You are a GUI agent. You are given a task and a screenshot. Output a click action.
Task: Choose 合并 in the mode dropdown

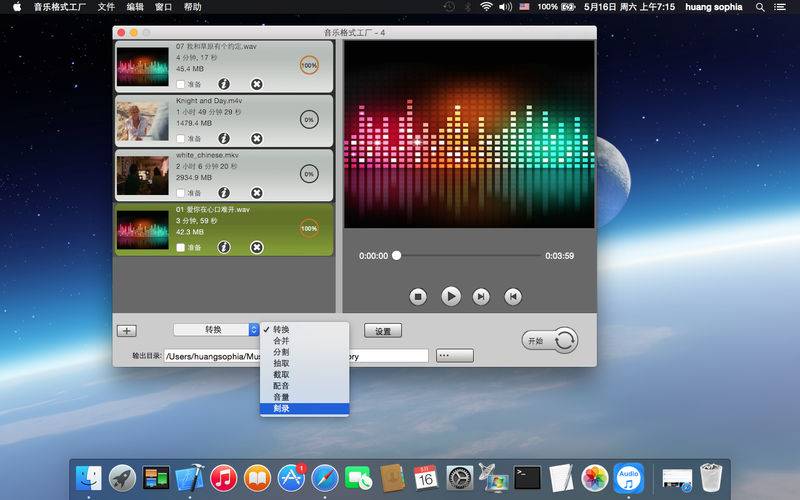281,341
